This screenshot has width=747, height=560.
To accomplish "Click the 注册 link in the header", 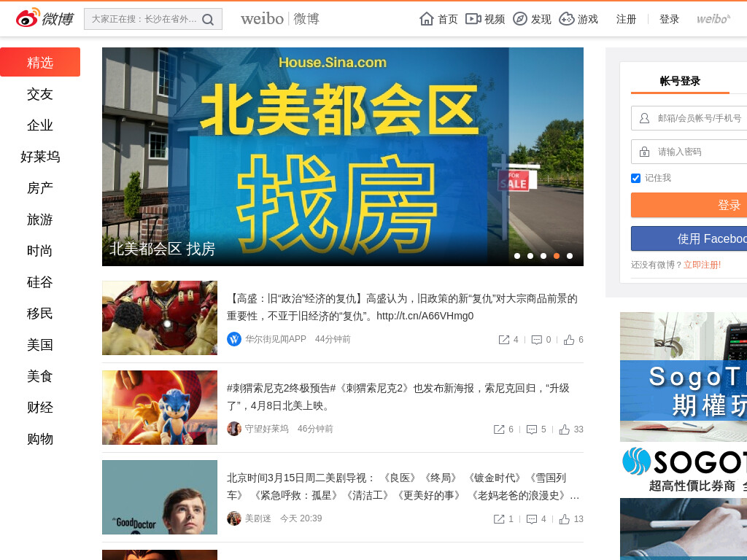I will (626, 19).
